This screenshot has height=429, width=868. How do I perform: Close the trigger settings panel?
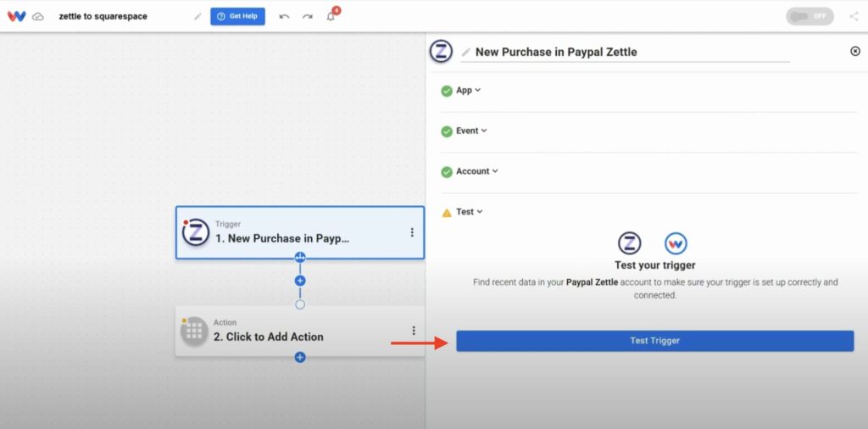point(855,52)
